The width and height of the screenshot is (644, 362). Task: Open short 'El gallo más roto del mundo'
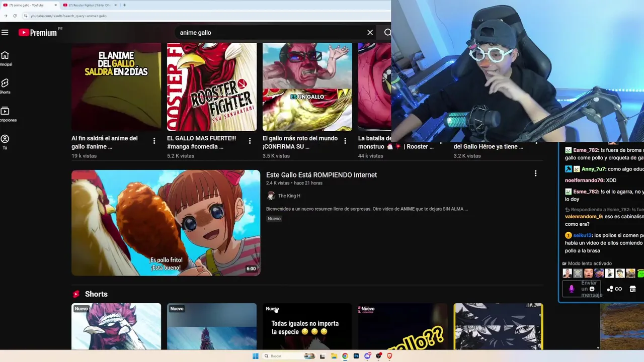[x=300, y=142]
